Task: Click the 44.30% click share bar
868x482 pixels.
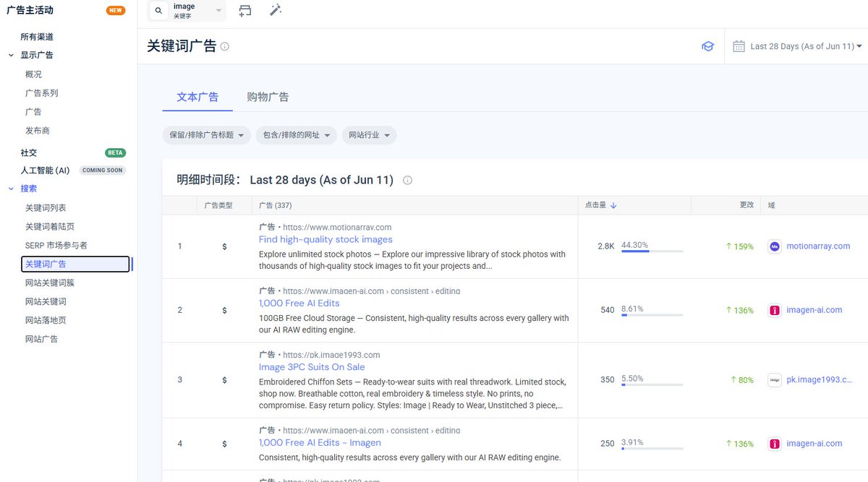Action: pyautogui.click(x=652, y=251)
